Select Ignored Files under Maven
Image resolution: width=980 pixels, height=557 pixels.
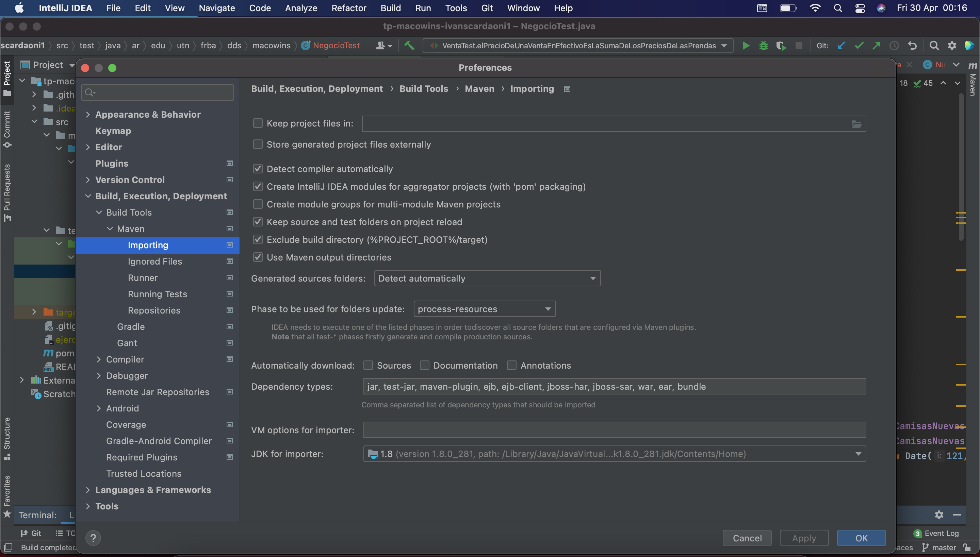pos(155,261)
